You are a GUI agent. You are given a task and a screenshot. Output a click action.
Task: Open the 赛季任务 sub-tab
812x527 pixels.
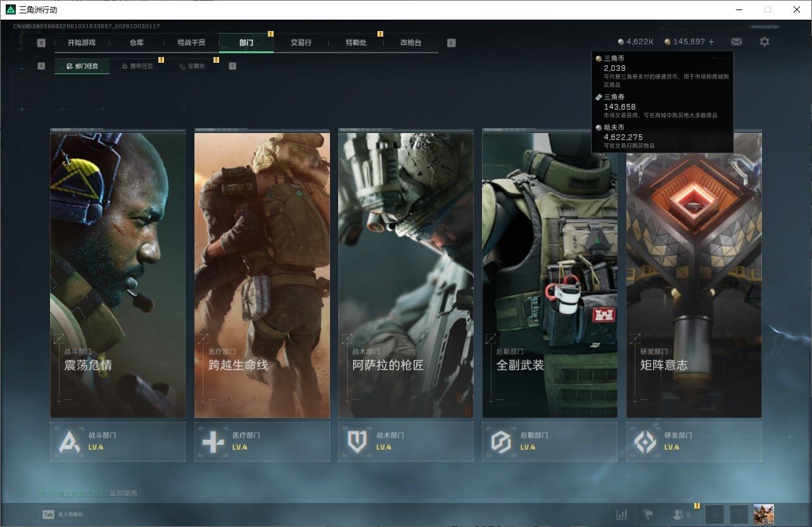[x=137, y=66]
